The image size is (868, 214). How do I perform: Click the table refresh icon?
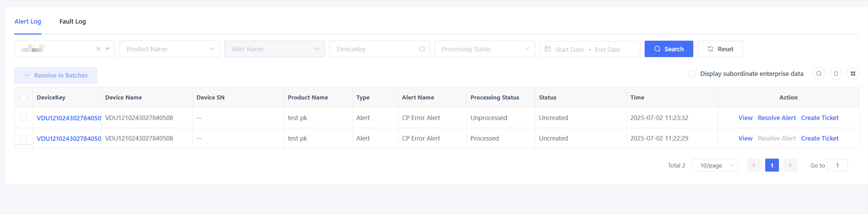tap(836, 74)
